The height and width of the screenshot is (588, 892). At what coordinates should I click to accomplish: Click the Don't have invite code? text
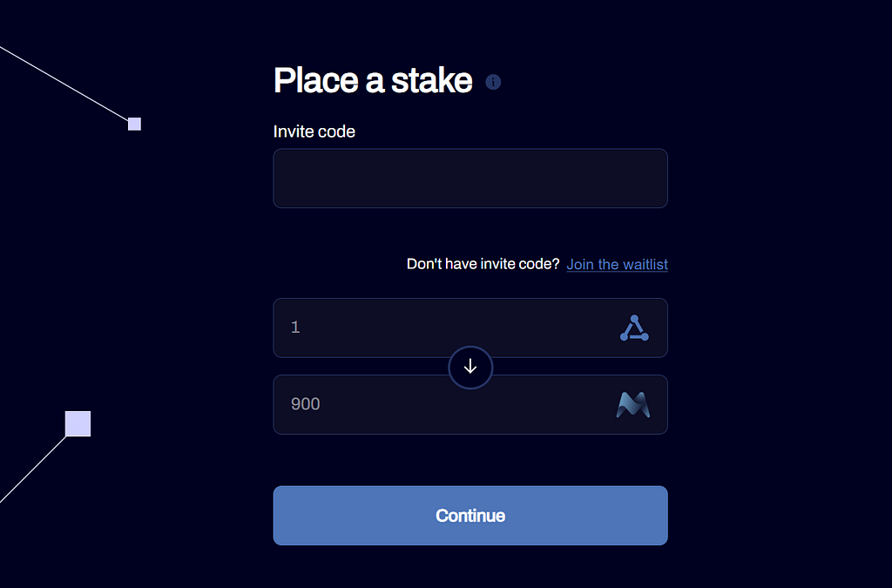483,264
